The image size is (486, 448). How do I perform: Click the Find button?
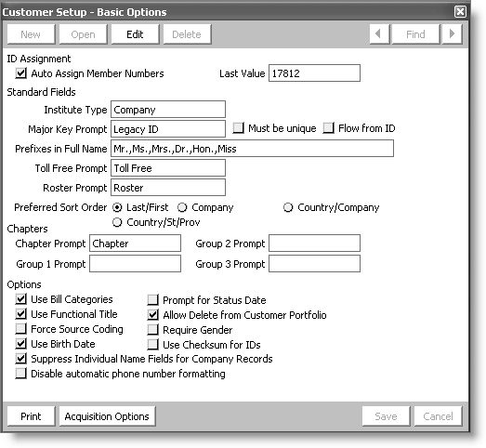[415, 34]
